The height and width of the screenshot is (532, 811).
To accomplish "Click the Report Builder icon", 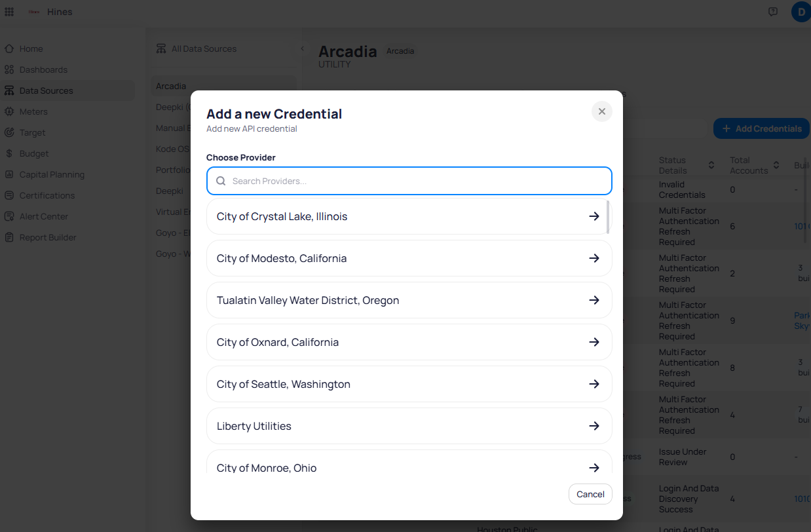I will (9, 237).
